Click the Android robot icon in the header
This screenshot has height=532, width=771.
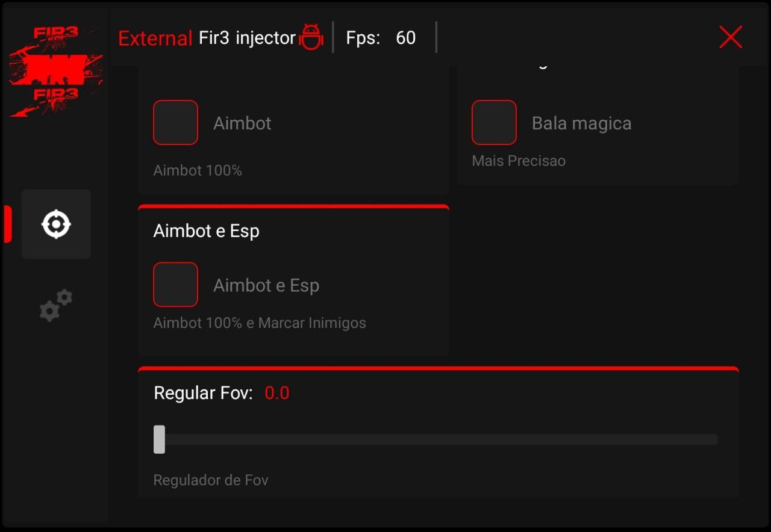312,37
